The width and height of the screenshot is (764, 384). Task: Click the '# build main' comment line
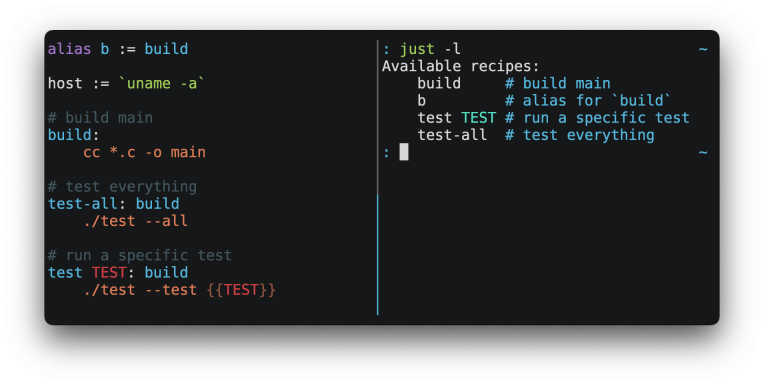coord(100,118)
